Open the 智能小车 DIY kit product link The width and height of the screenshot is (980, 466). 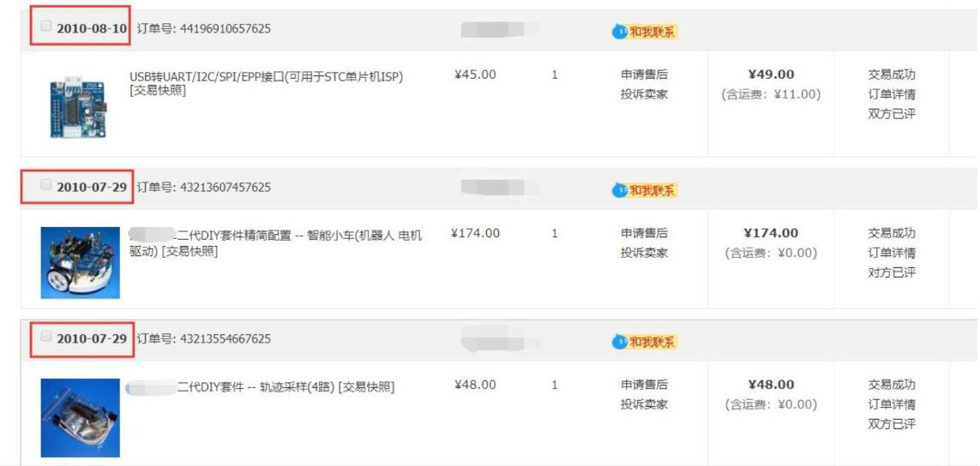[298, 235]
